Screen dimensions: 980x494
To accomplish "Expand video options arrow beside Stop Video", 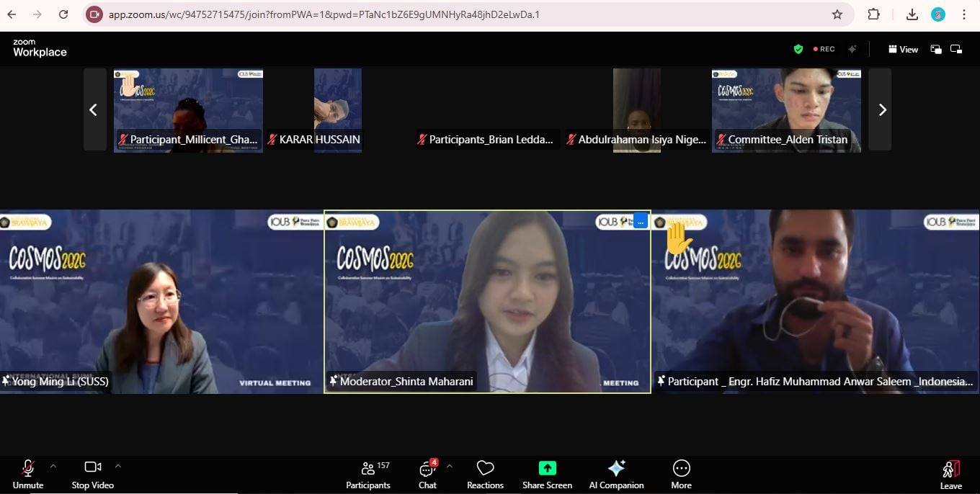I will (x=117, y=466).
